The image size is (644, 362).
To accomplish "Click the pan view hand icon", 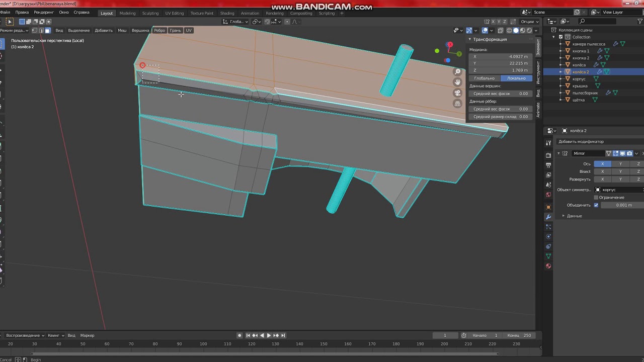I will pyautogui.click(x=457, y=82).
